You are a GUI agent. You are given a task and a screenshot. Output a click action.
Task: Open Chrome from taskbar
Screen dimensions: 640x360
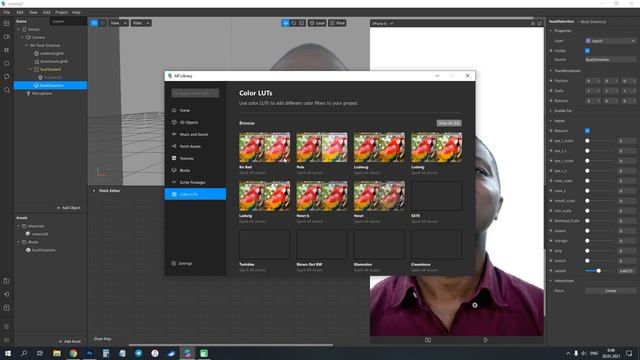[73, 353]
